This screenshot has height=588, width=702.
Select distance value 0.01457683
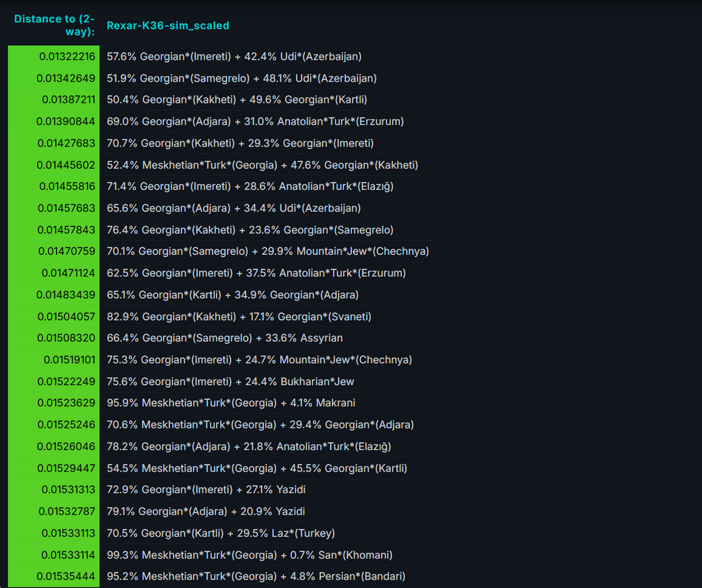(66, 208)
